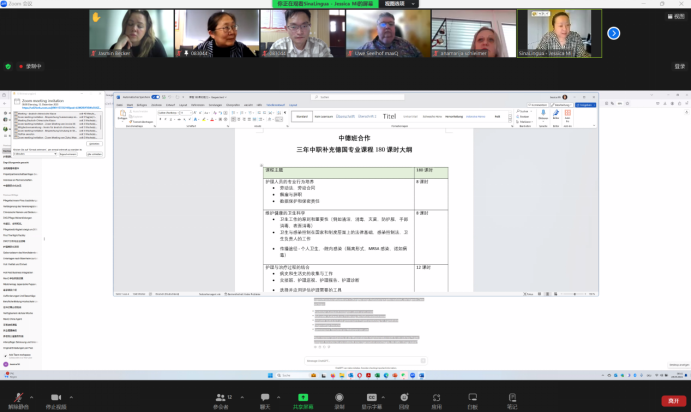Select the Titel style in Word gallery

point(390,116)
